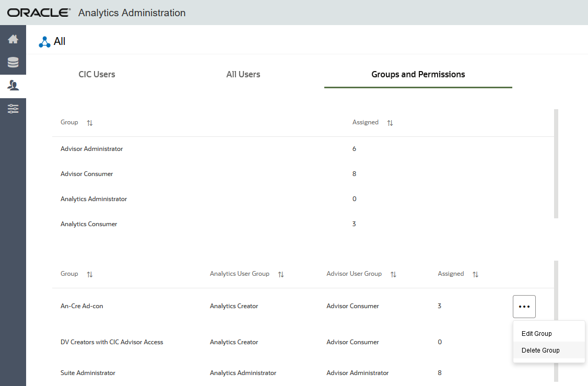Image resolution: width=588 pixels, height=386 pixels.
Task: Sort lower table by Group arrows
Action: (x=90, y=274)
